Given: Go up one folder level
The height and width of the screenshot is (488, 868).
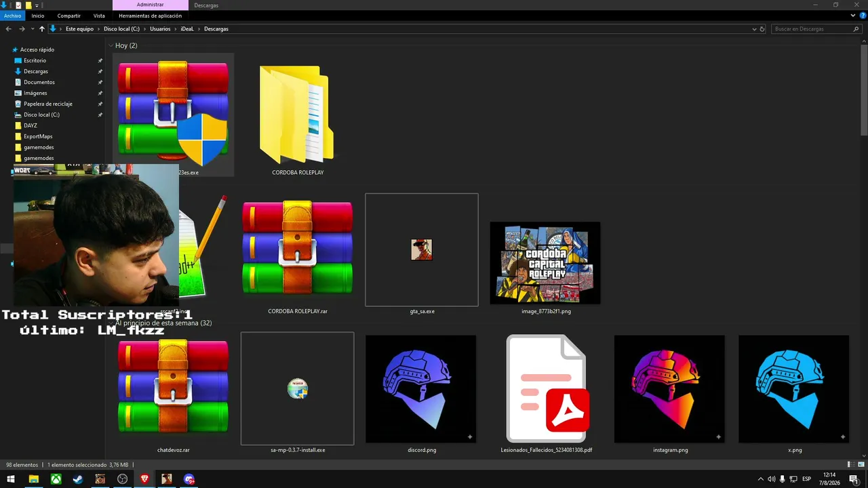Looking at the screenshot, I should point(41,29).
